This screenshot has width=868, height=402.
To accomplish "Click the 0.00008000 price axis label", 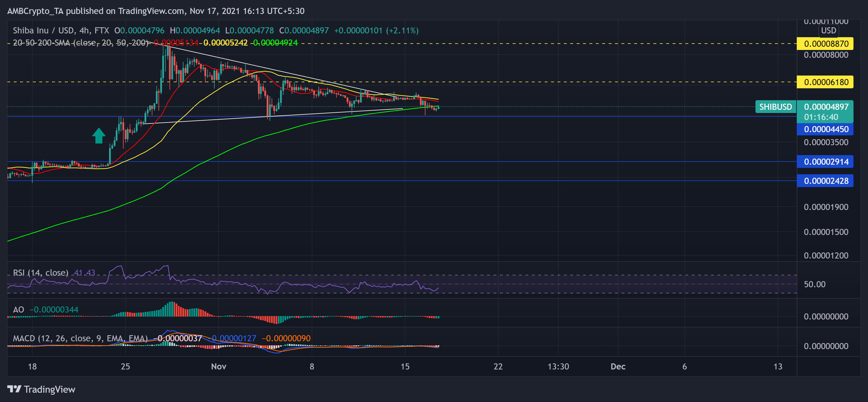I will 826,55.
